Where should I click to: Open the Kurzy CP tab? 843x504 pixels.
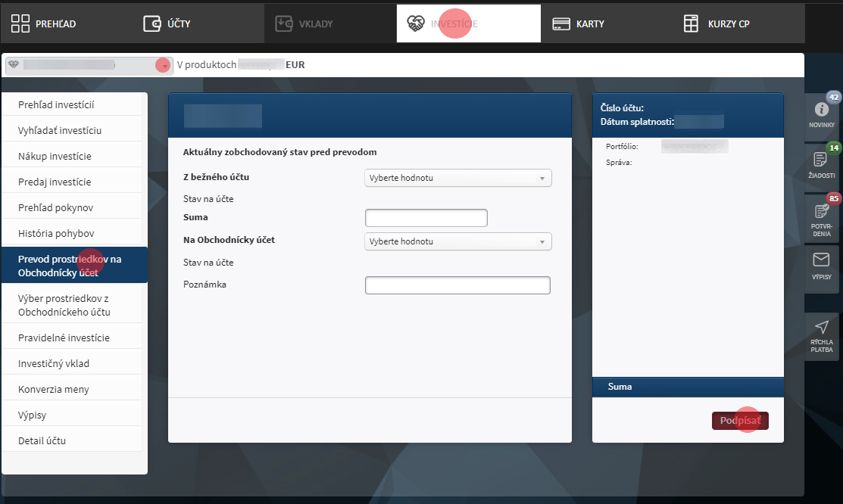[x=717, y=23]
